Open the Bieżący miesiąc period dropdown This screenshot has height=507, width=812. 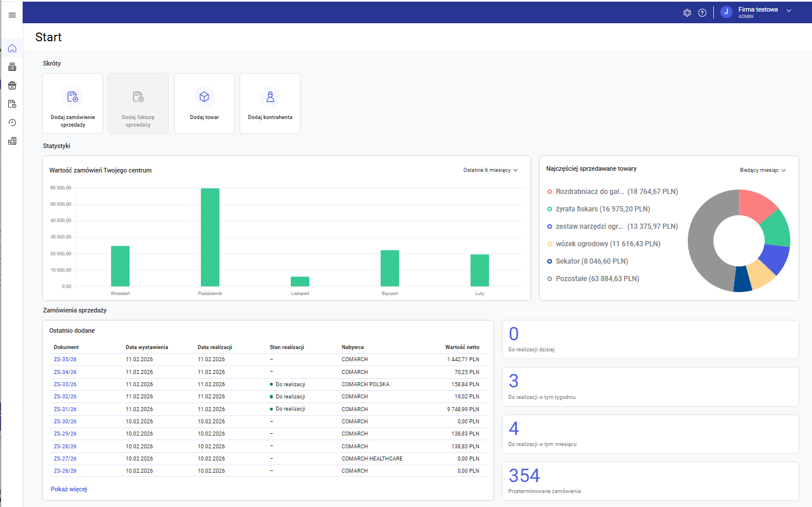[762, 170]
